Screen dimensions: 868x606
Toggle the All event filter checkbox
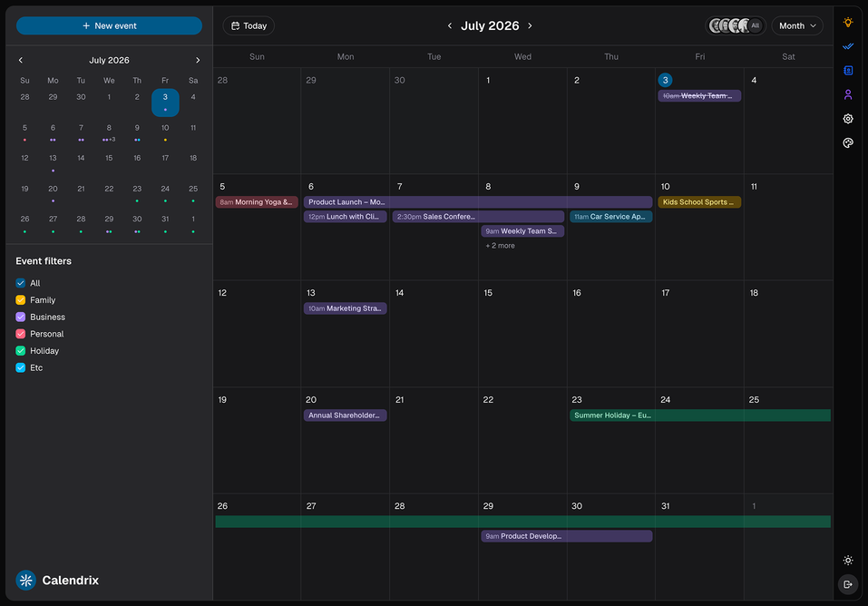pos(21,283)
